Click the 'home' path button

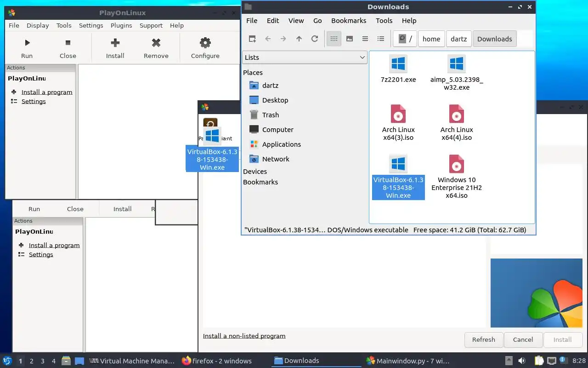coord(431,39)
